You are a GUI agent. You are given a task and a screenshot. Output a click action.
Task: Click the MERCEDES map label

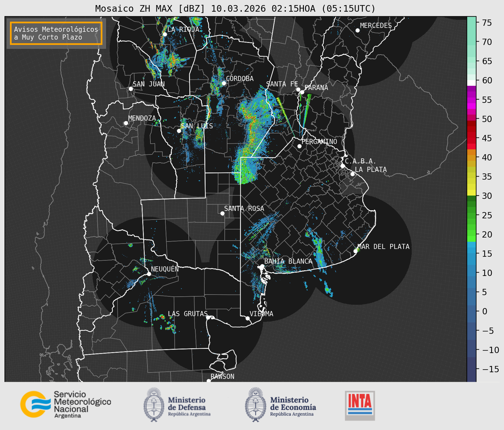point(376,26)
